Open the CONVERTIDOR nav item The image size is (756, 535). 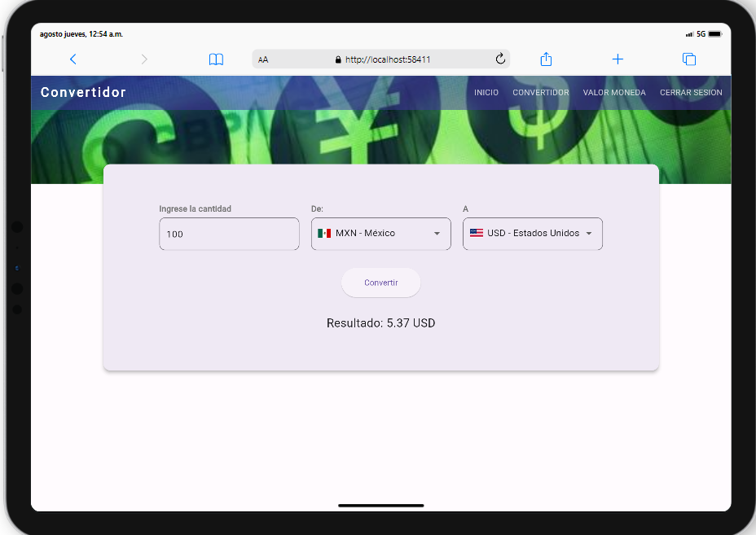coord(540,93)
